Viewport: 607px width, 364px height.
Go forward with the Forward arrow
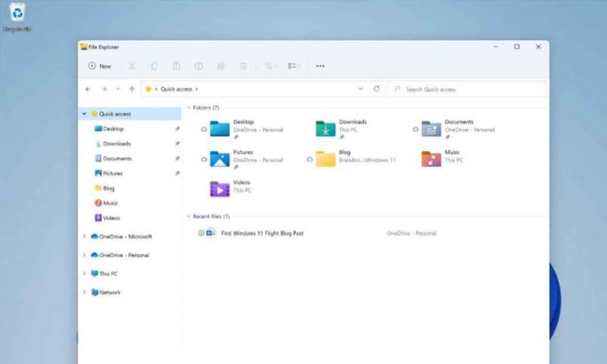click(x=104, y=89)
